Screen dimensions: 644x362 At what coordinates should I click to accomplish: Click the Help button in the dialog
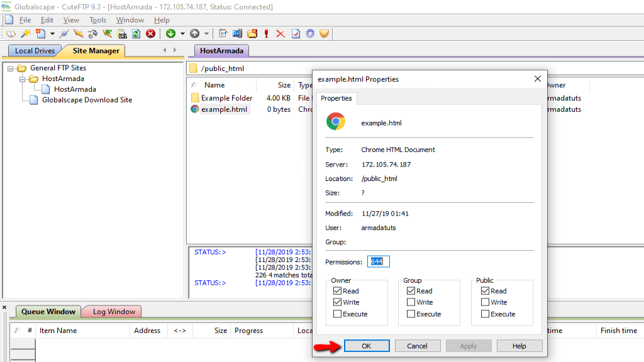point(519,346)
